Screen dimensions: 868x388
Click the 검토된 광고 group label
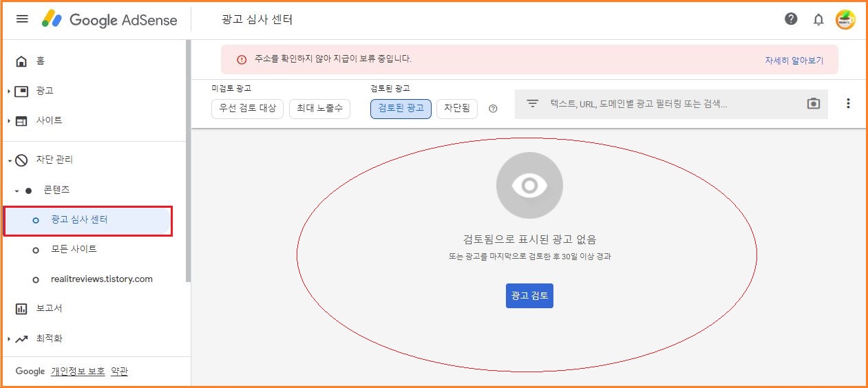point(390,89)
